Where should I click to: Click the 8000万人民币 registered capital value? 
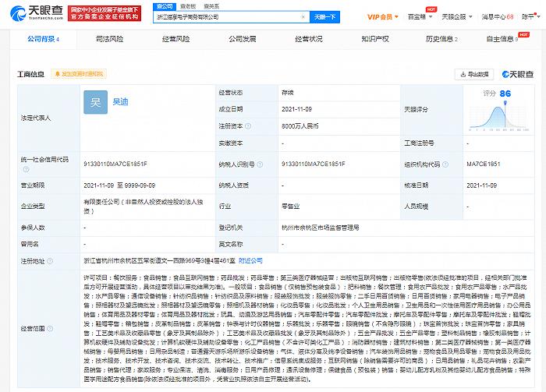point(300,126)
